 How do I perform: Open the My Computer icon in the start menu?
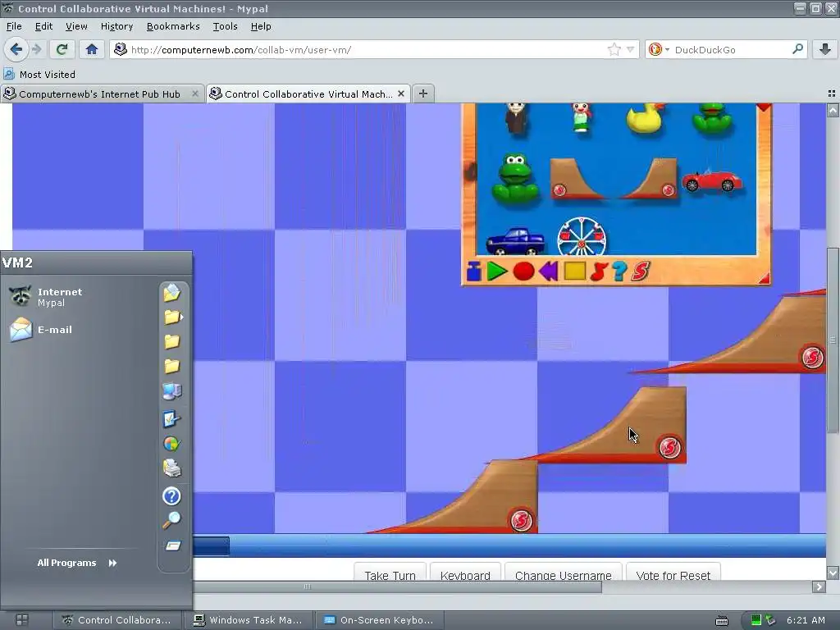click(172, 391)
